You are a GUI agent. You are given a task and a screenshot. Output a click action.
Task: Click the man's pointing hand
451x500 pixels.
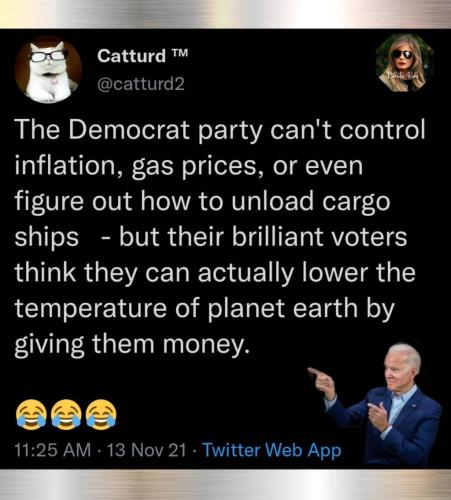tap(321, 379)
